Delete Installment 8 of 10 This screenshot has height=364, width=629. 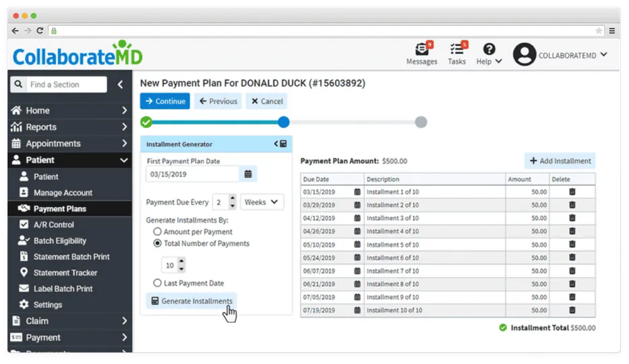pos(572,284)
